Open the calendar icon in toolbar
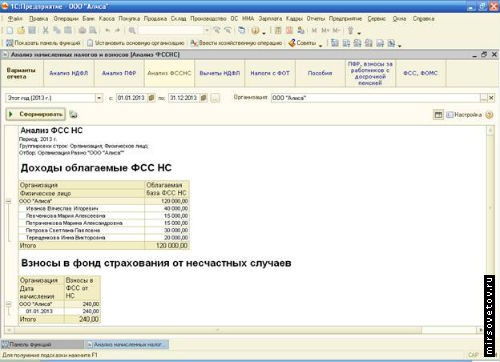This screenshot has width=500, height=362. 289,30
